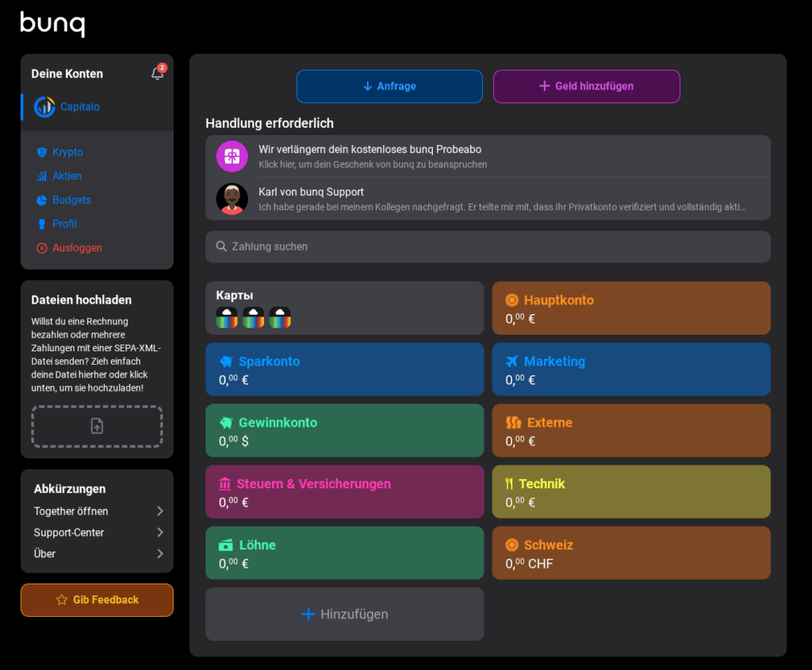
Task: Click the Marketing airplane icon
Action: click(511, 361)
